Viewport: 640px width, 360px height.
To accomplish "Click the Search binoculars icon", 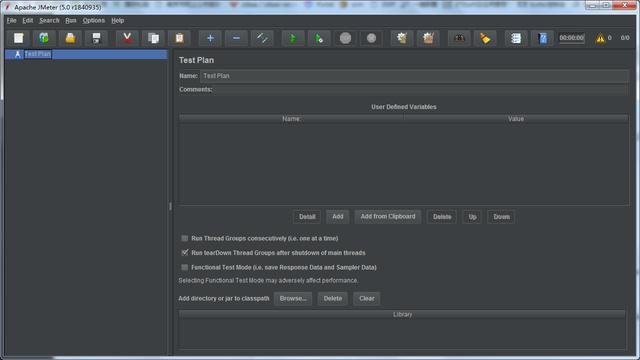I will 459,38.
